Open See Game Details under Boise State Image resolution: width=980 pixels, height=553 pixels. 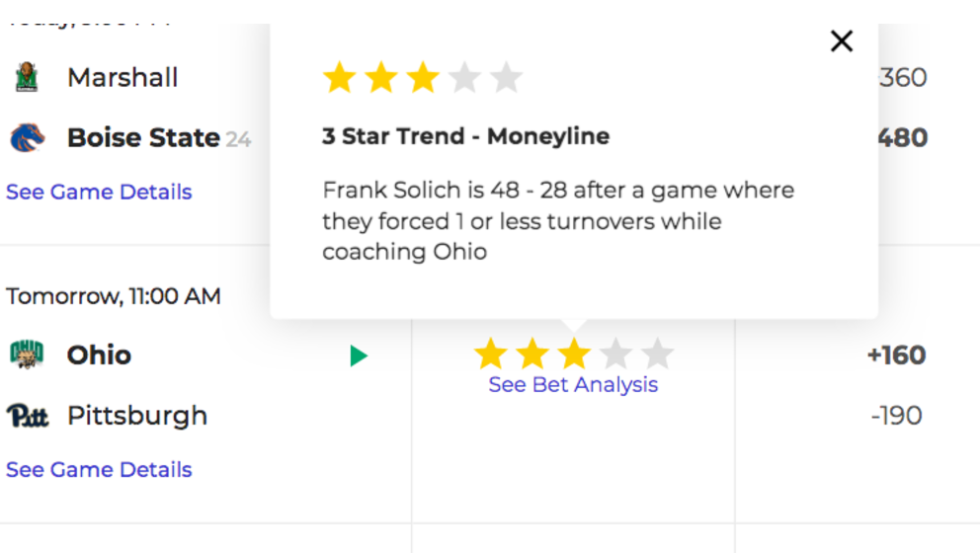click(99, 192)
